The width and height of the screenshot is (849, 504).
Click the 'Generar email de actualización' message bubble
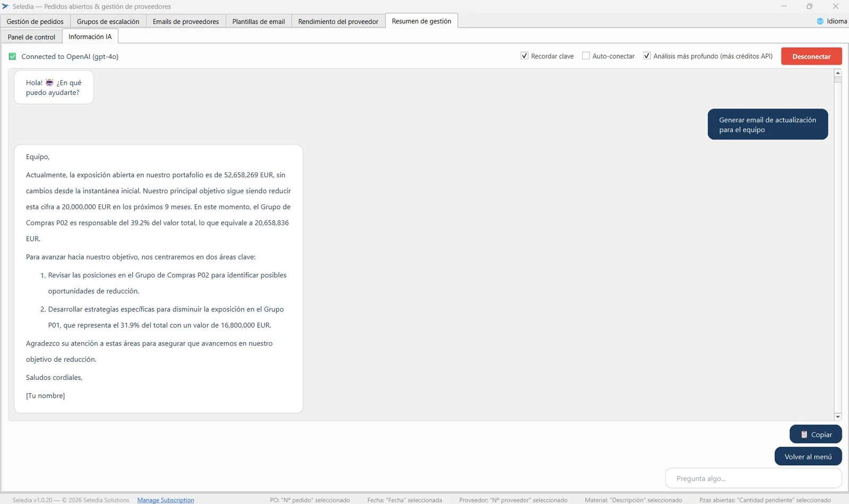[x=768, y=125]
